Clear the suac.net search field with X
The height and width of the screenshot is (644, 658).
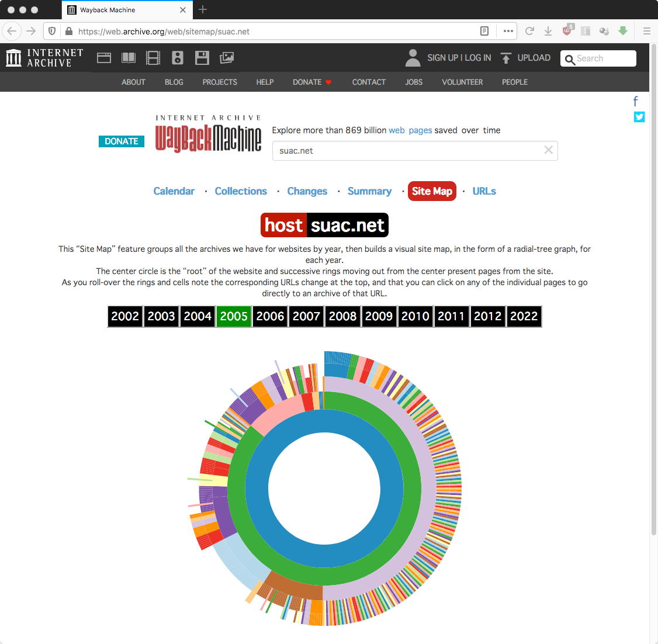(548, 150)
